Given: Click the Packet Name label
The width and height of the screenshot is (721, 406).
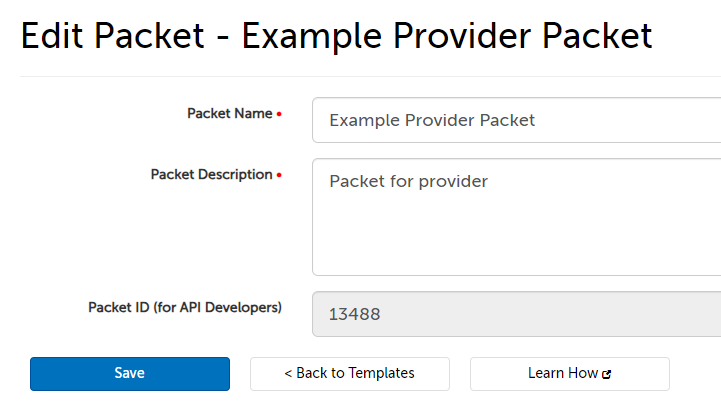Looking at the screenshot, I should click(229, 114).
